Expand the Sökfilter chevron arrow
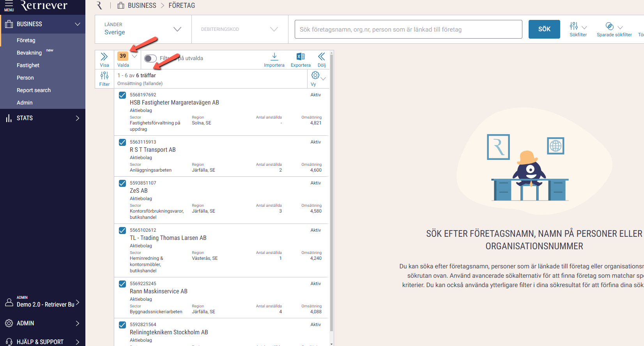 coord(584,28)
